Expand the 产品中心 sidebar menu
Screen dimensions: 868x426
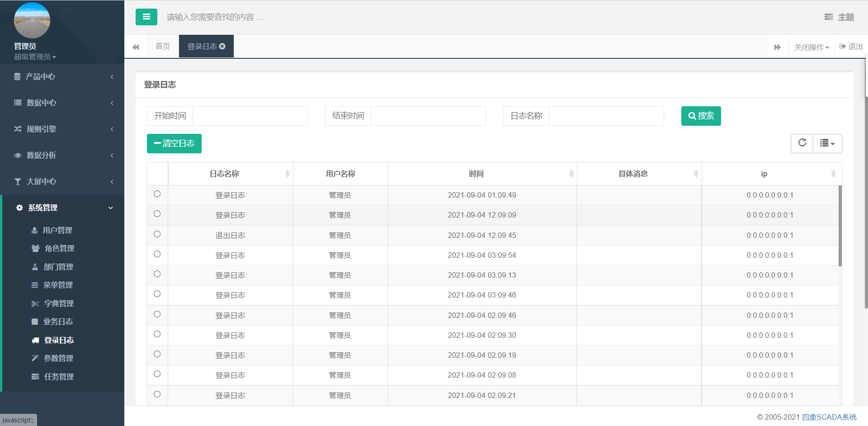[62, 77]
